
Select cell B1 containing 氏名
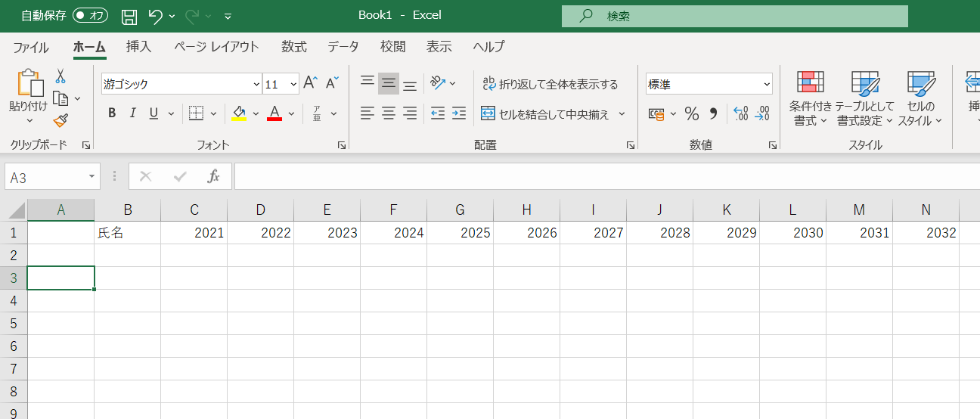[x=128, y=233]
